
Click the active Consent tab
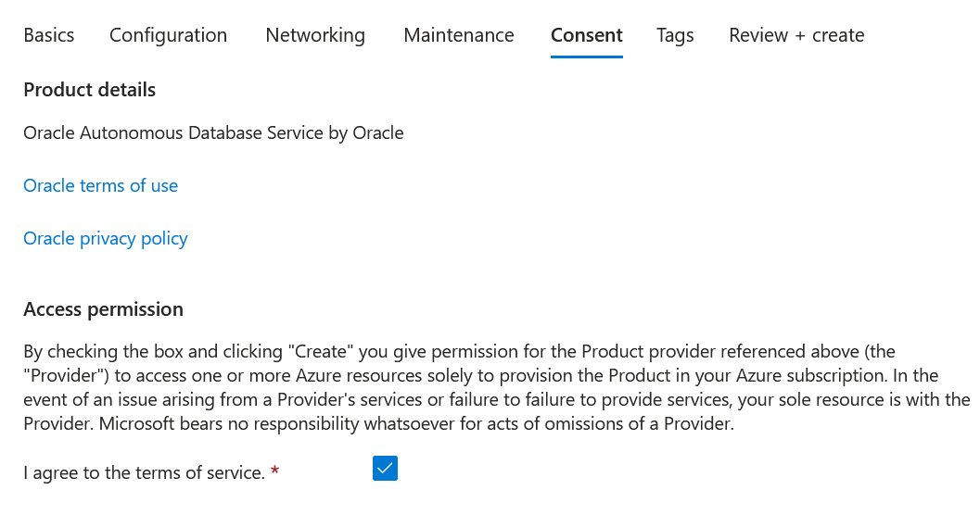point(586,35)
